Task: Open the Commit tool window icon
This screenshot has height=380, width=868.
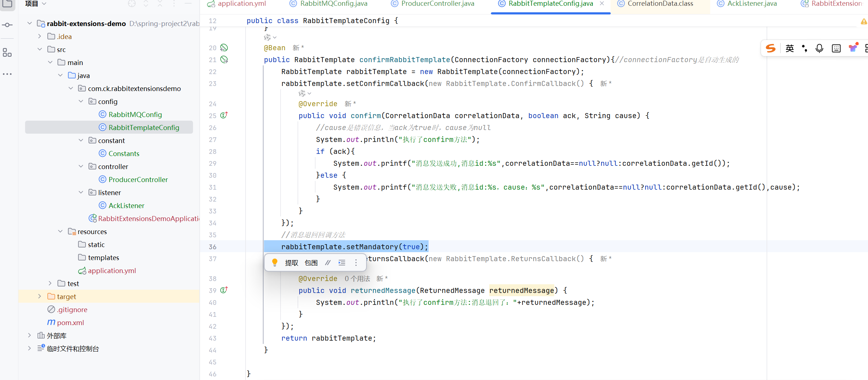Action: (x=7, y=25)
